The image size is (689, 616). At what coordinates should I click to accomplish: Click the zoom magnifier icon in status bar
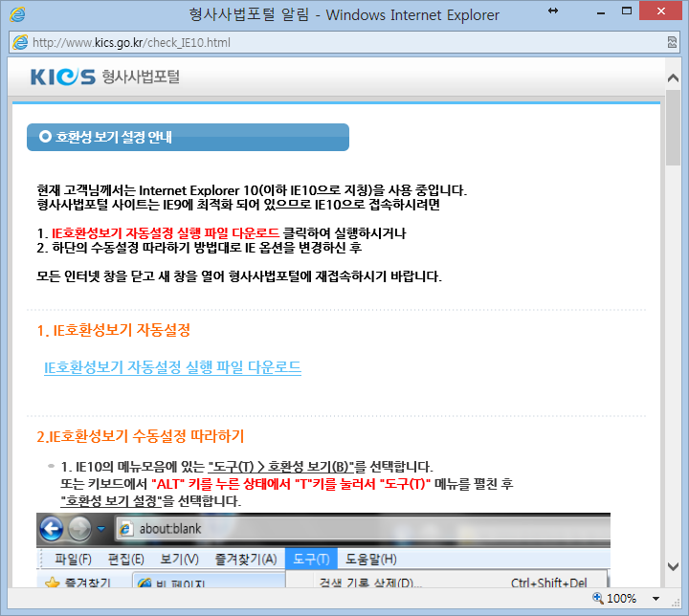pyautogui.click(x=597, y=598)
